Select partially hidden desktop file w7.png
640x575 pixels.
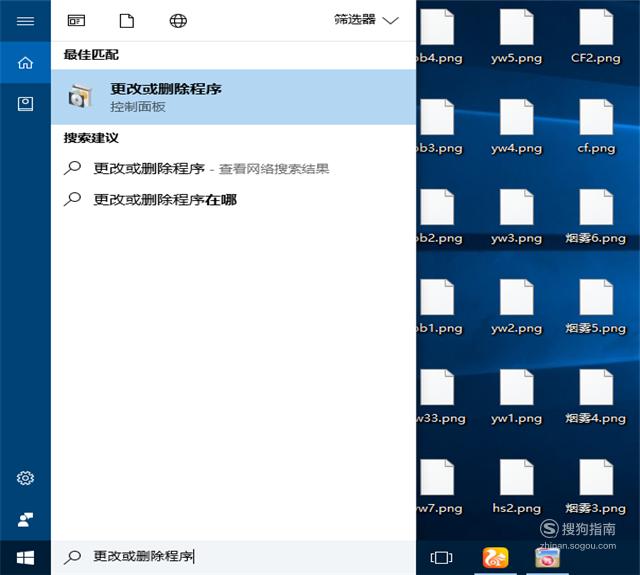tap(440, 488)
